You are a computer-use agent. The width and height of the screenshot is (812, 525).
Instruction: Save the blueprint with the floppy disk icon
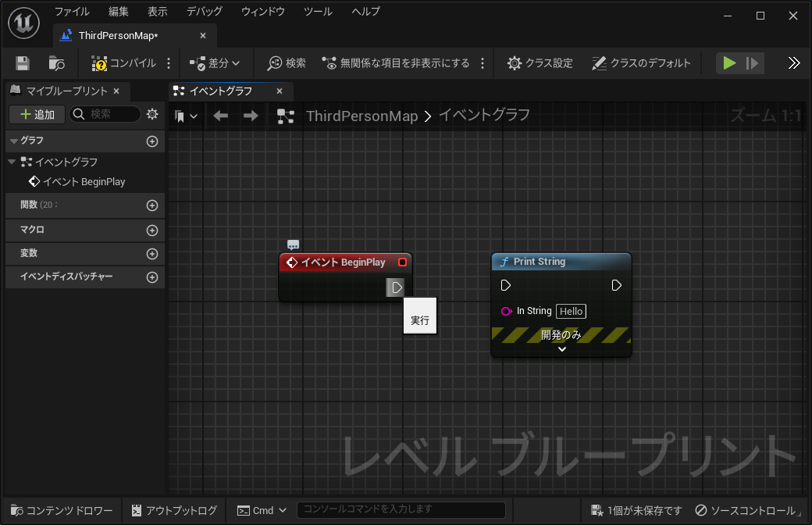23,63
